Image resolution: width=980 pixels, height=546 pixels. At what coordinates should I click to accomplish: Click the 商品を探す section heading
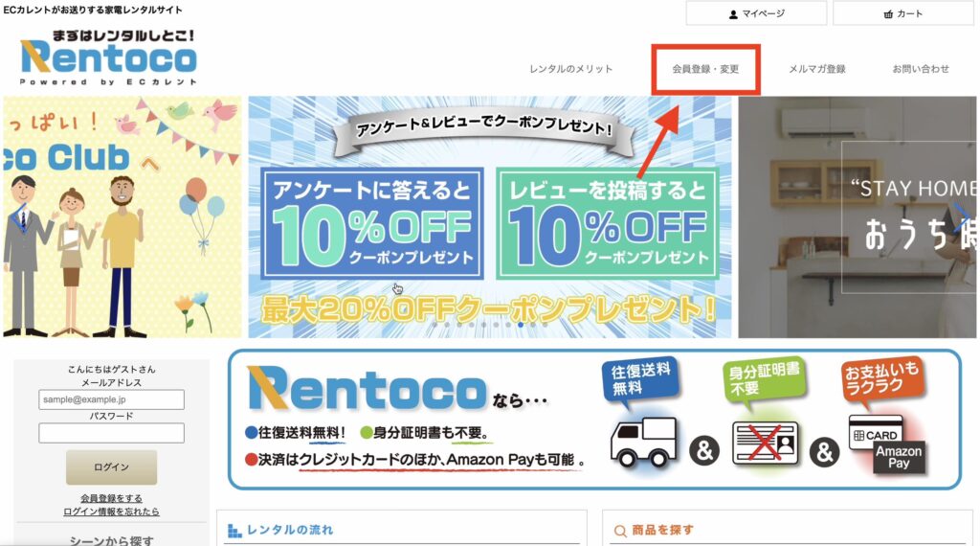click(x=662, y=530)
